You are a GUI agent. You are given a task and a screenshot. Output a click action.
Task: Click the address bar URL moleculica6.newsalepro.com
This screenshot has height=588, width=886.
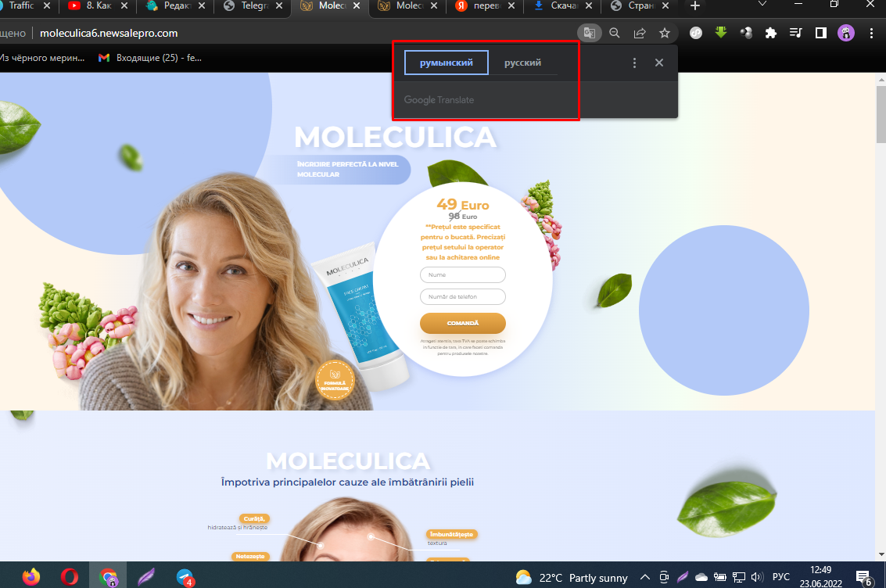109,34
